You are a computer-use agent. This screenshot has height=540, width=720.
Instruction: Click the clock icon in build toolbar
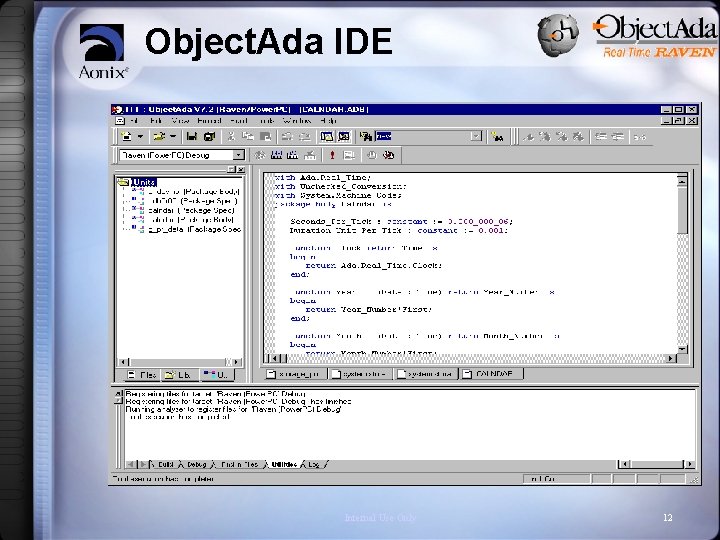(x=371, y=155)
